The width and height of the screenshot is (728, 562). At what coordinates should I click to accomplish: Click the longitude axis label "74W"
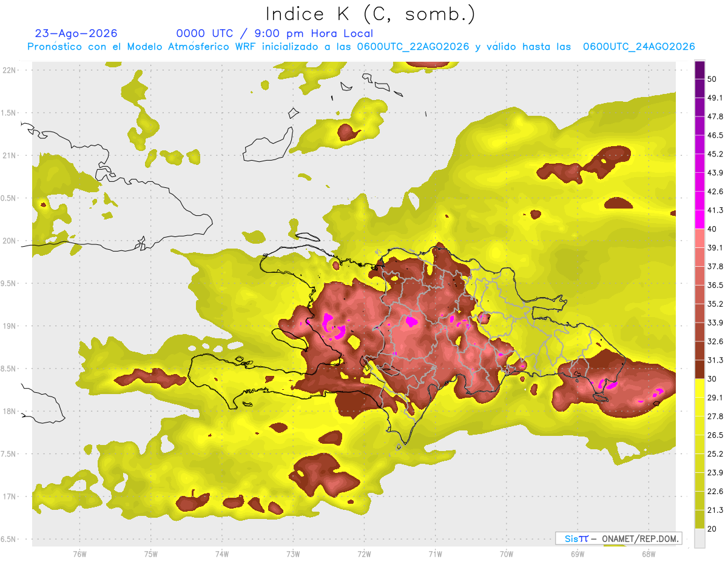[x=221, y=554]
